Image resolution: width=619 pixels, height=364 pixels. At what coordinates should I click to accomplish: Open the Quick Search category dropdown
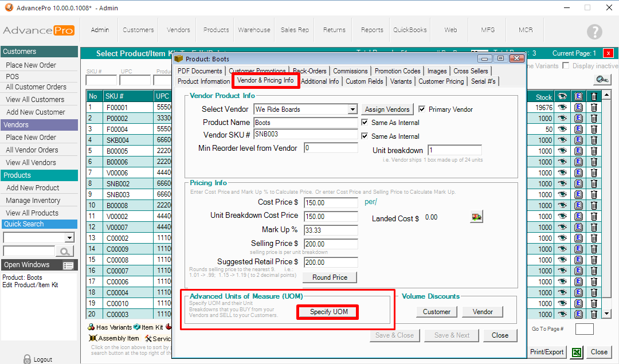[x=70, y=238]
